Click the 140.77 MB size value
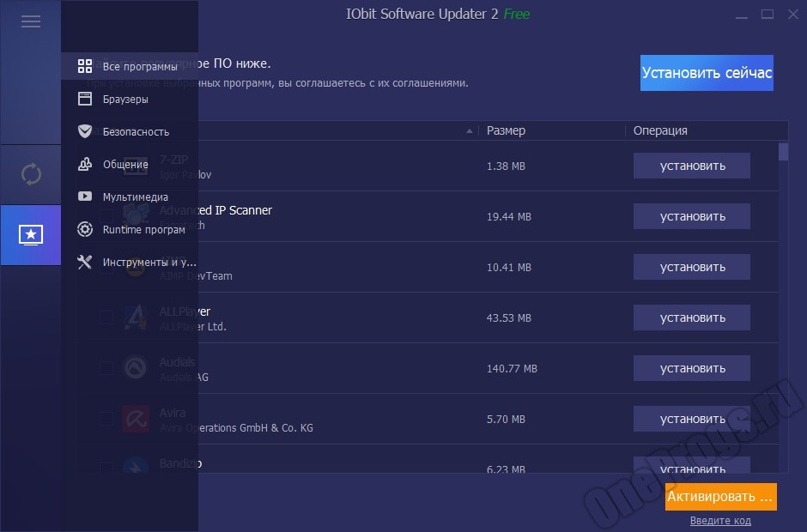Image resolution: width=807 pixels, height=532 pixels. coord(512,369)
